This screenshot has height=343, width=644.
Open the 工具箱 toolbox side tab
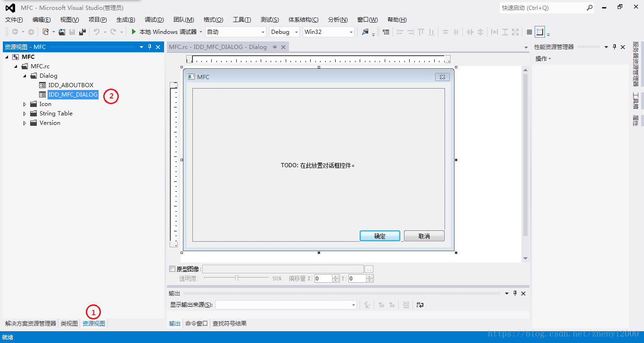point(635,101)
